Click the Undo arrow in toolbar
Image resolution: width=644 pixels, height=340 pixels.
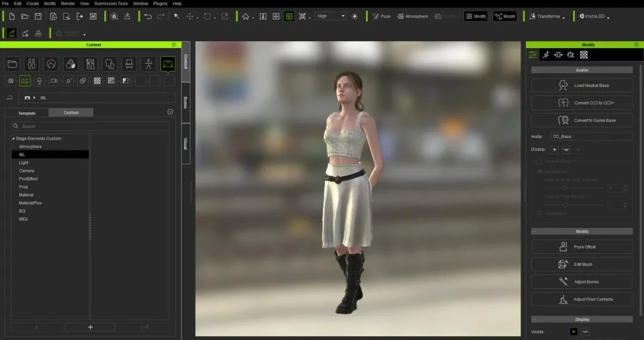148,16
